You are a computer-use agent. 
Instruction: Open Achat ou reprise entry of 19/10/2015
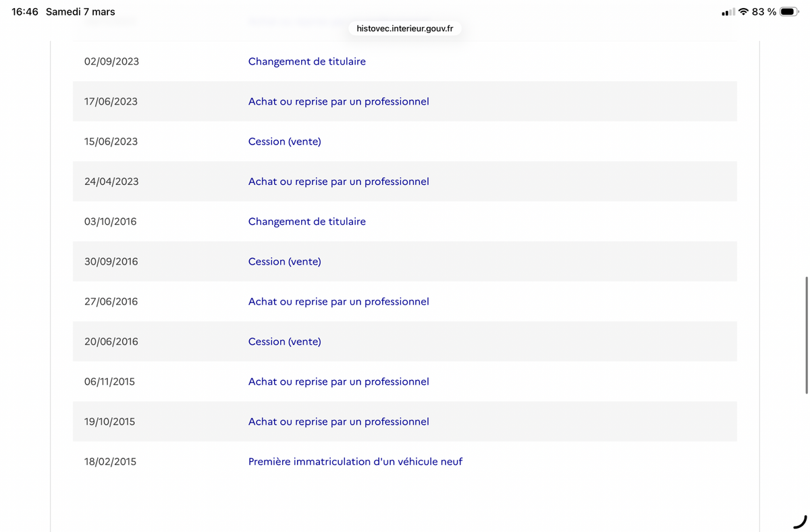click(339, 421)
